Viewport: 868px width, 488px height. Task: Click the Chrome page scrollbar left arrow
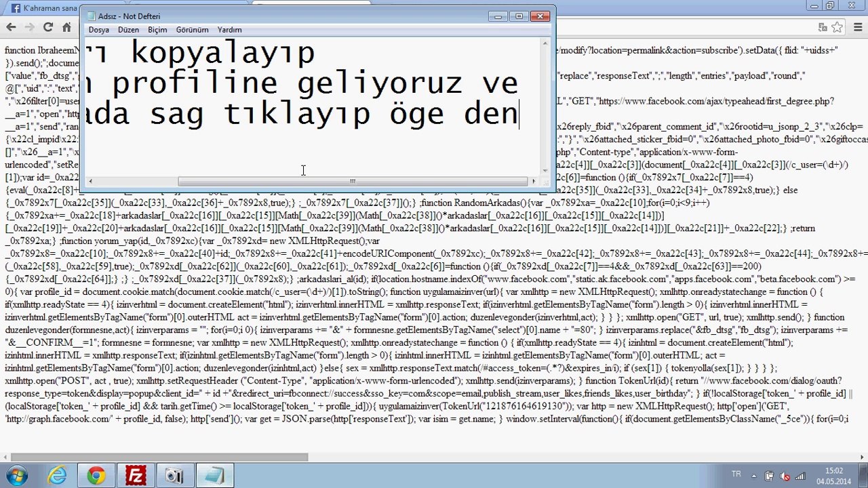coord(5,457)
